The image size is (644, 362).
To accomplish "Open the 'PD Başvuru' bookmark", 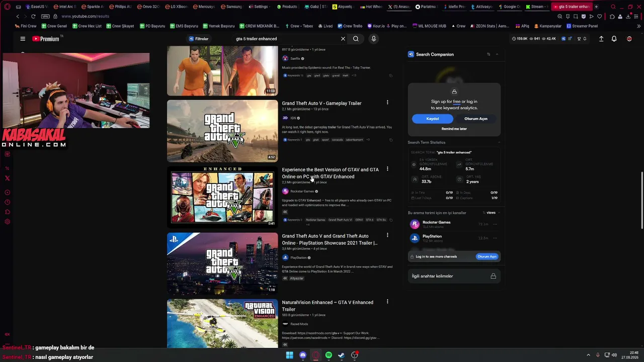I will (x=152, y=26).
